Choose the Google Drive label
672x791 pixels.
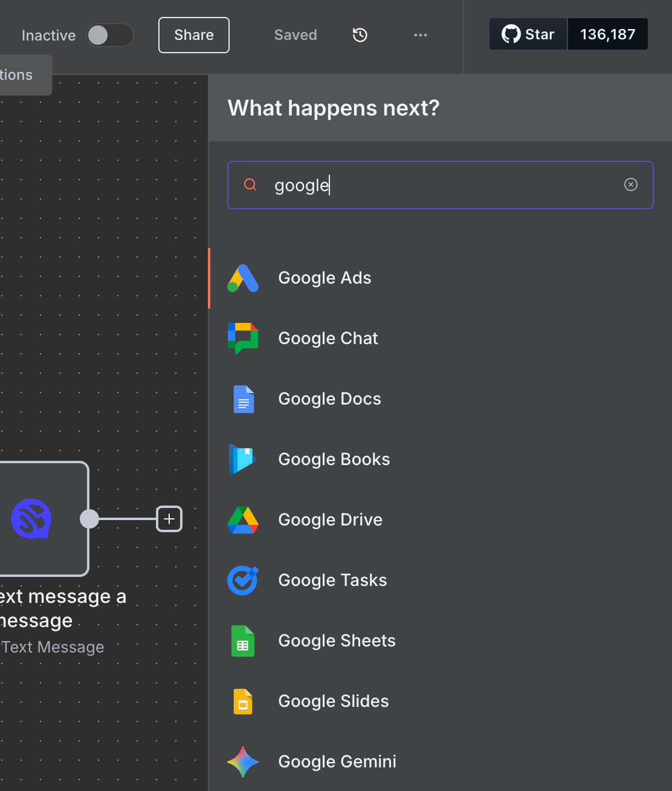[330, 520]
